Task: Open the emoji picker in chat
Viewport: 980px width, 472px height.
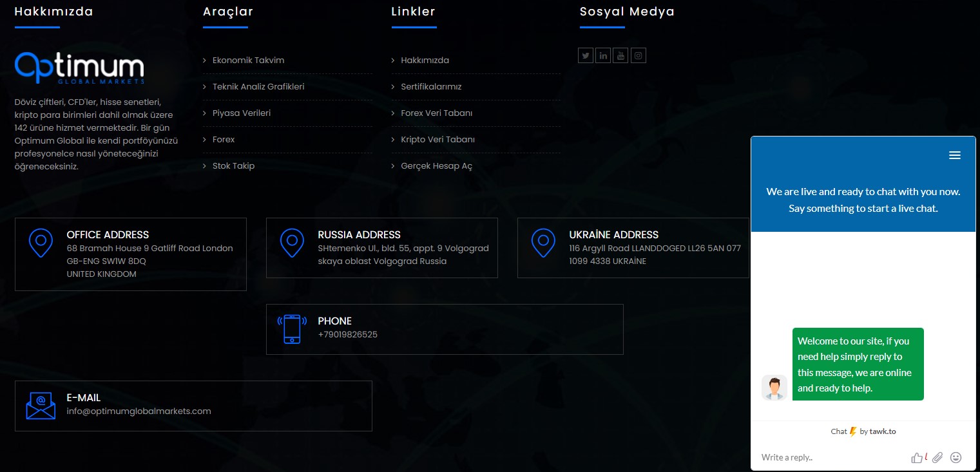Action: [956, 457]
